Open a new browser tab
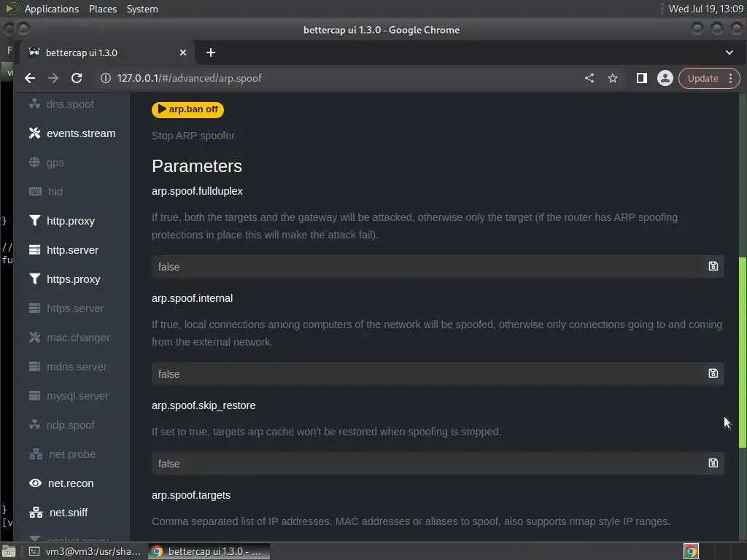This screenshot has height=560, width=747. tap(211, 52)
